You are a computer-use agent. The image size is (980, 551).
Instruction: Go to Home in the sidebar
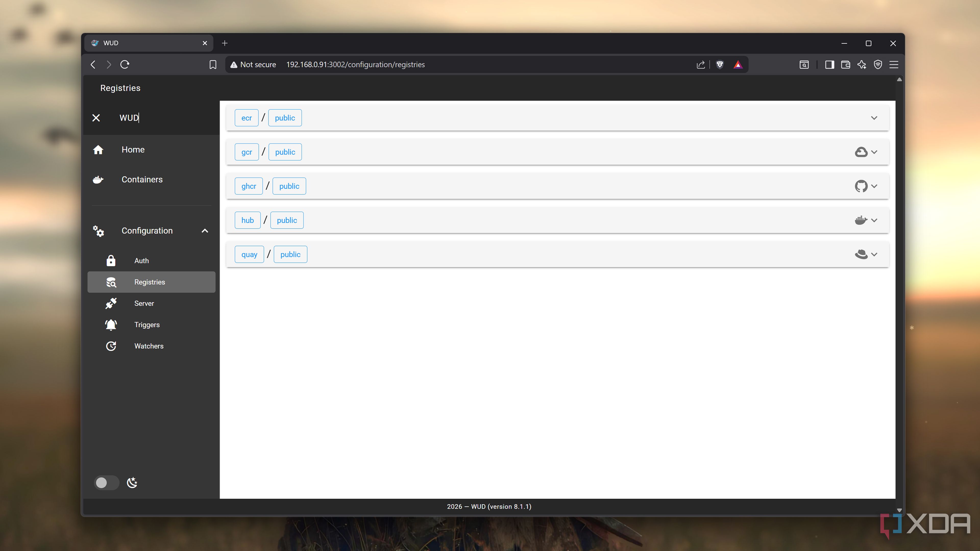click(x=151, y=149)
